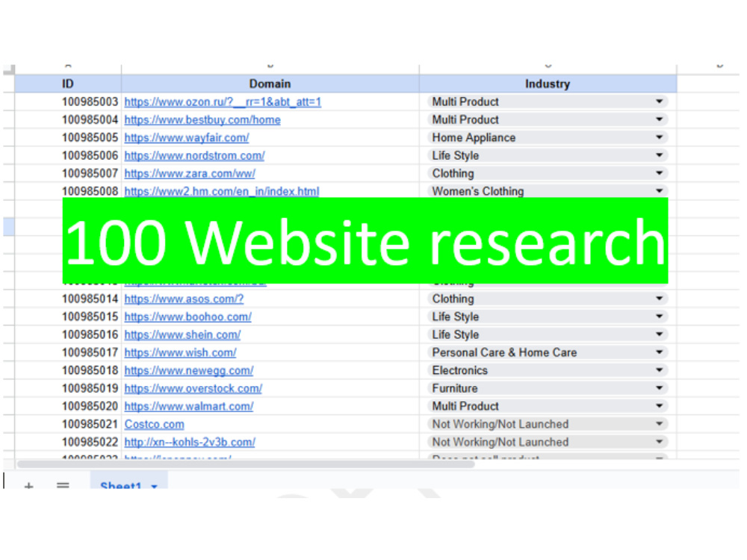
Task: Open industry dropdown for zara row
Action: pyautogui.click(x=660, y=173)
